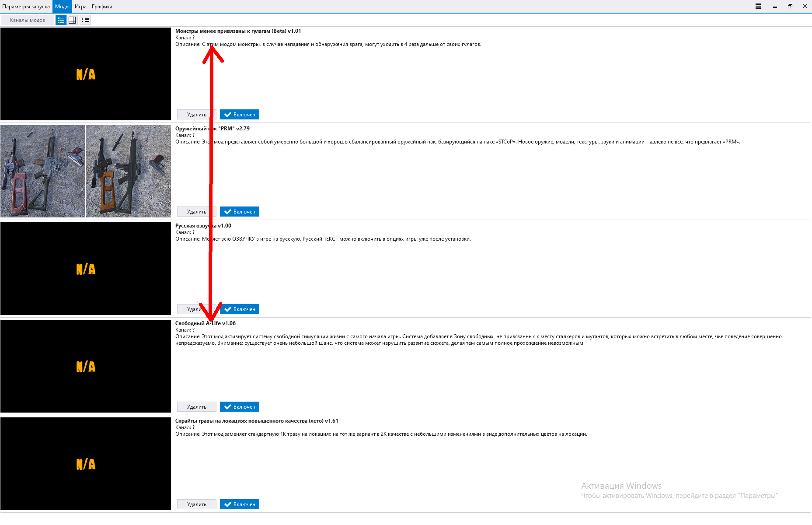Image resolution: width=812 pixels, height=525 pixels.
Task: Select title 'Оружейный пак "PRM" v2.79'
Action: click(213, 129)
